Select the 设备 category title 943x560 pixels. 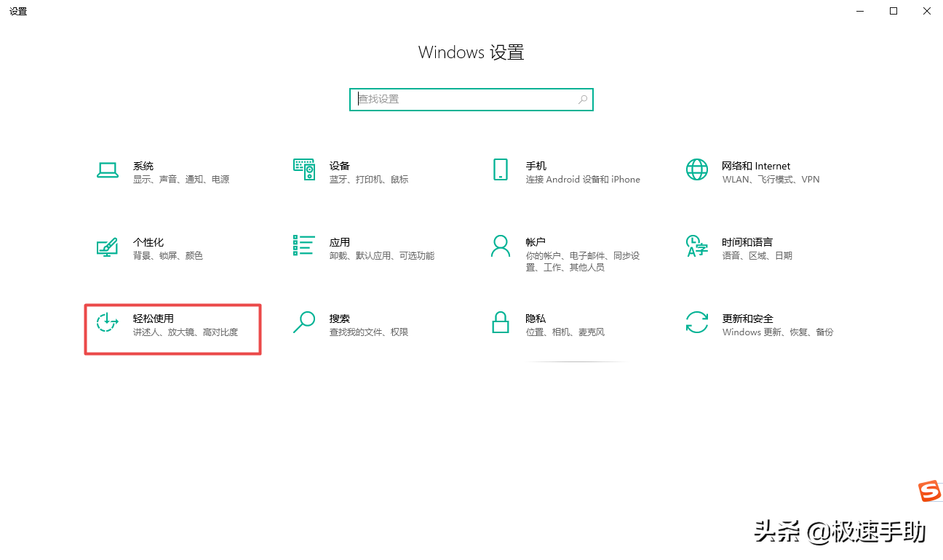(x=340, y=166)
